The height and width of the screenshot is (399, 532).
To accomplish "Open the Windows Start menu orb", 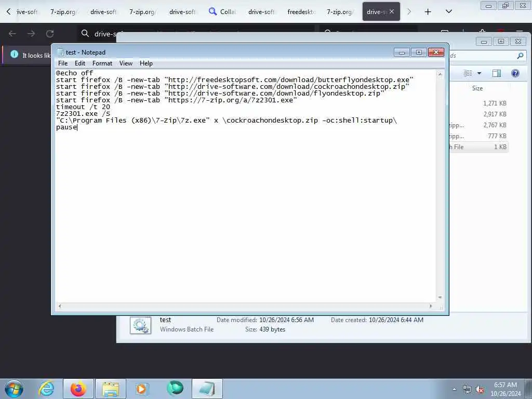I will tap(14, 389).
